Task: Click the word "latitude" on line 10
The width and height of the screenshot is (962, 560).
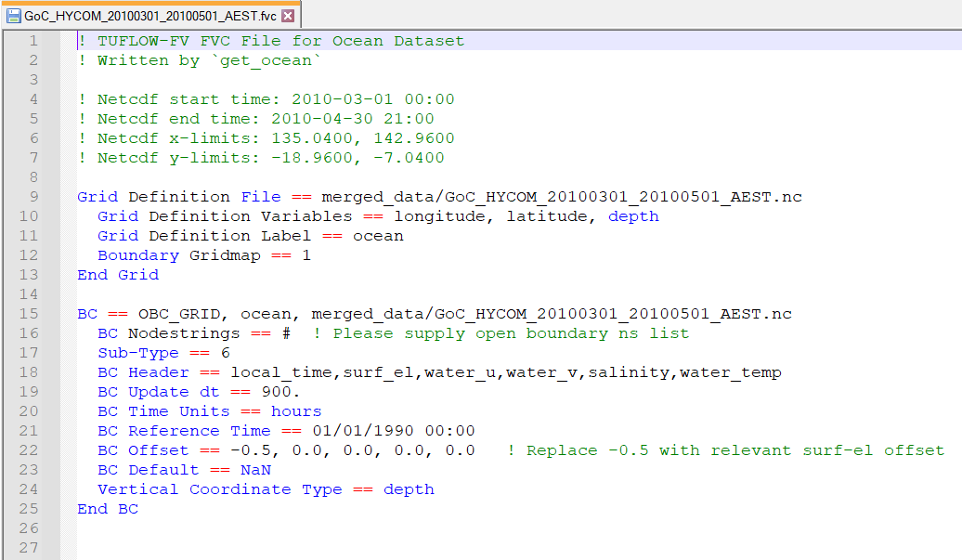Action: point(547,216)
